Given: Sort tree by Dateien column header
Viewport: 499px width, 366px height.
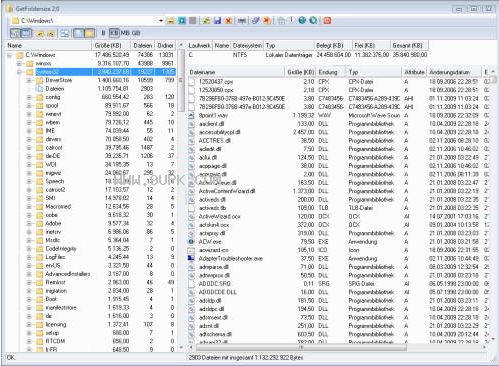Looking at the screenshot, I should 143,45.
